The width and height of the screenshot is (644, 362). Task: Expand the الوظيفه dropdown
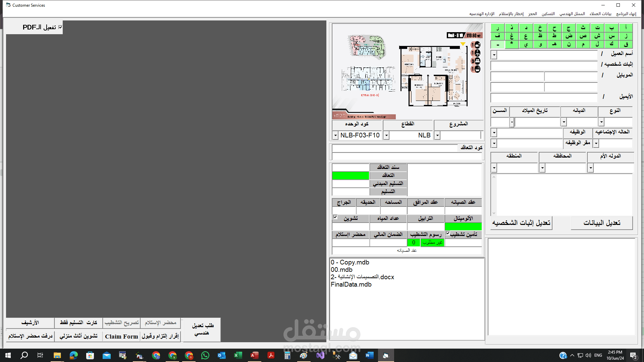(x=494, y=133)
